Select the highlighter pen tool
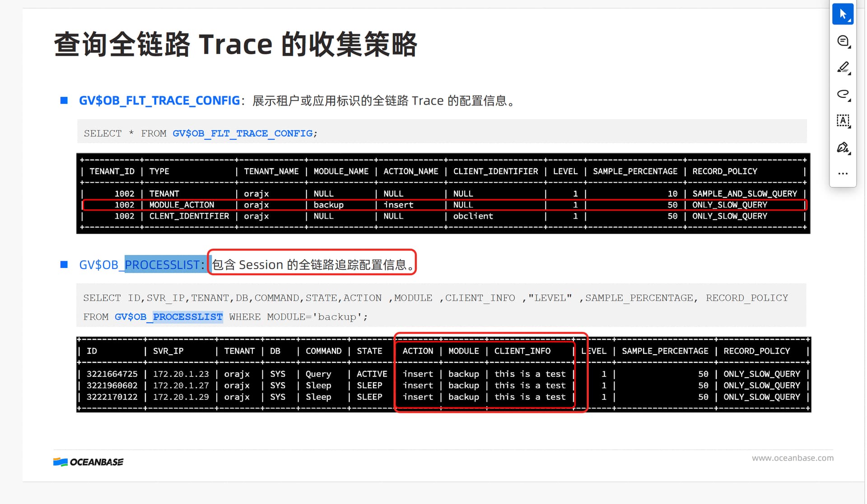 (x=843, y=68)
